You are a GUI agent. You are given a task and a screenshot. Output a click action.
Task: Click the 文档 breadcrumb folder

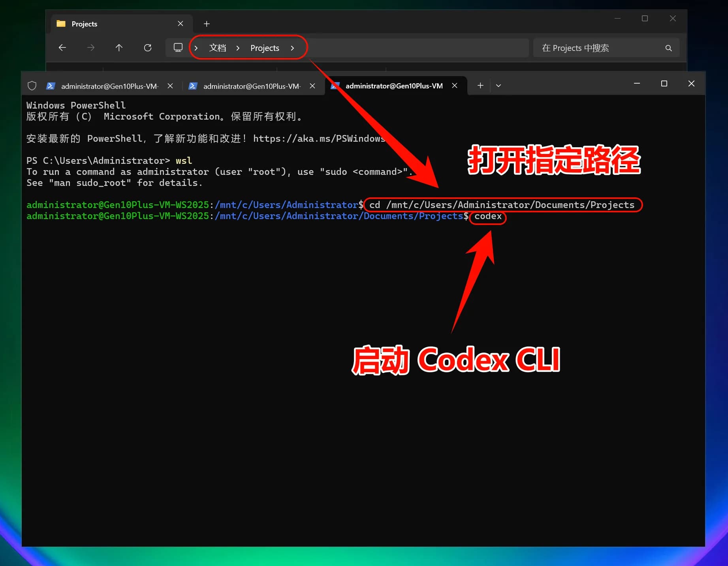coord(218,48)
